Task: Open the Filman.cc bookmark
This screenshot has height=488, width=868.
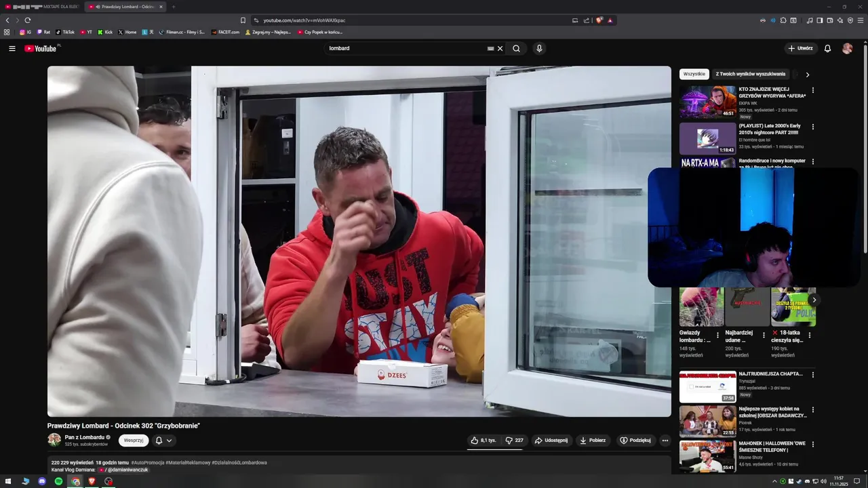Action: [x=182, y=32]
